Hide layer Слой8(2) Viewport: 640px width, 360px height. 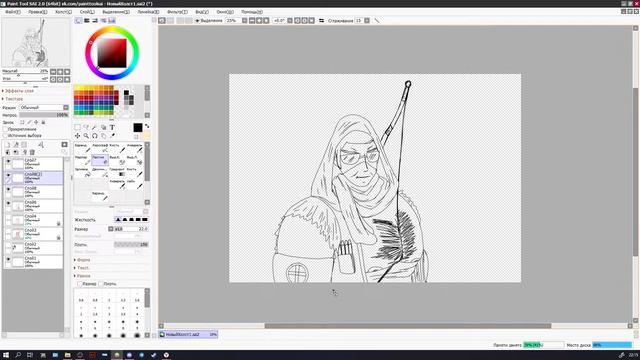click(x=8, y=175)
